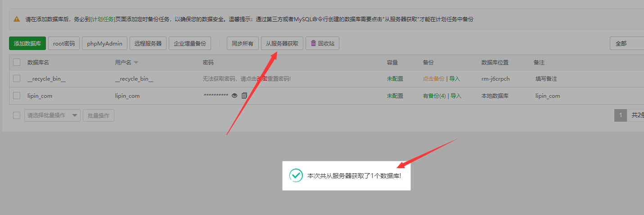644x215 pixels.
Task: Edit 填写备注 note field
Action: [x=546, y=79]
